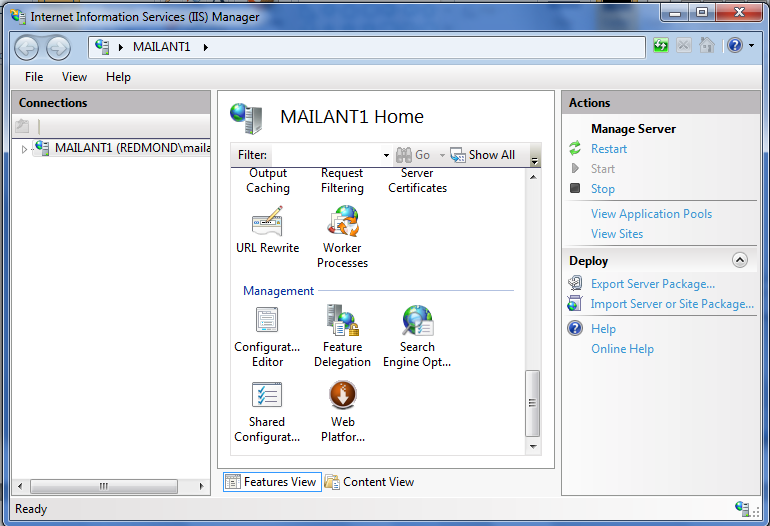Click the Output Caching feature label
This screenshot has width=770, height=526.
click(268, 180)
